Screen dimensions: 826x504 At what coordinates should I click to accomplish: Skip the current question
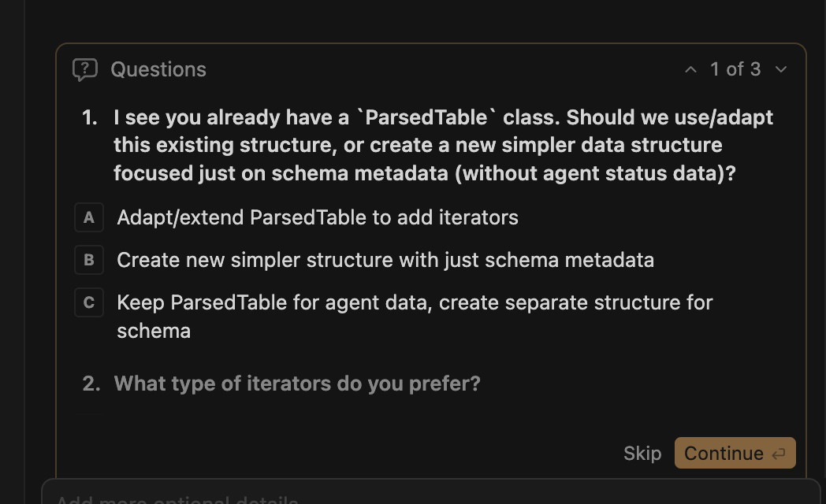point(642,453)
